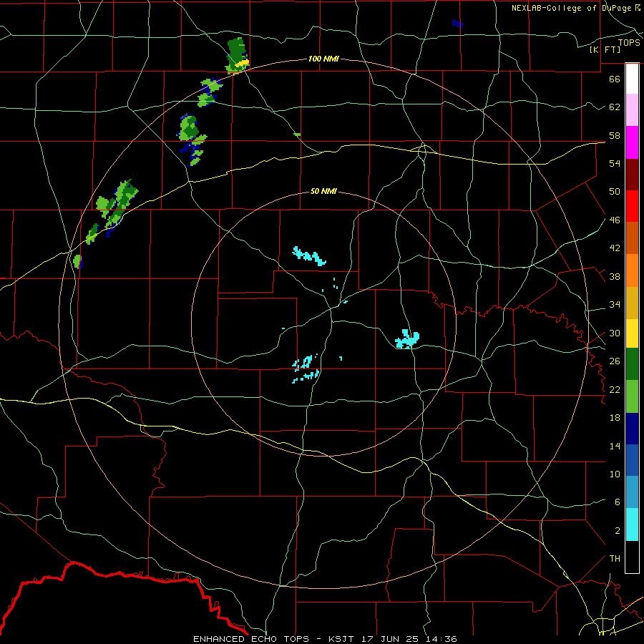This screenshot has height=644, width=644.
Task: Click the "50" legend value
Action: coord(615,192)
